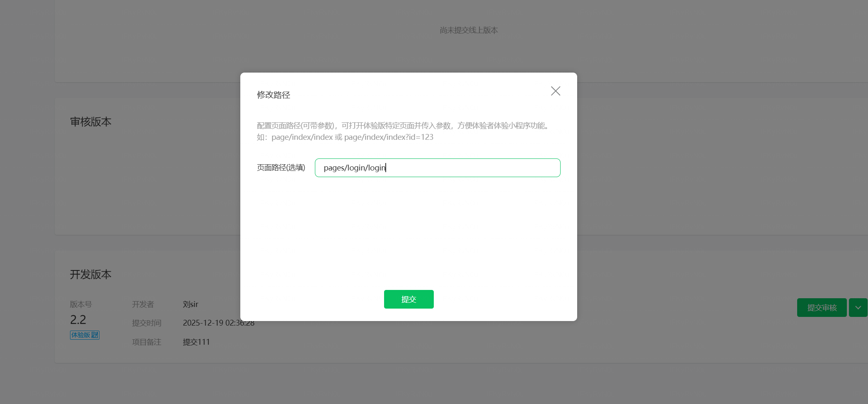868x404 pixels.
Task: Click the 页面路径(选填) label
Action: [281, 168]
